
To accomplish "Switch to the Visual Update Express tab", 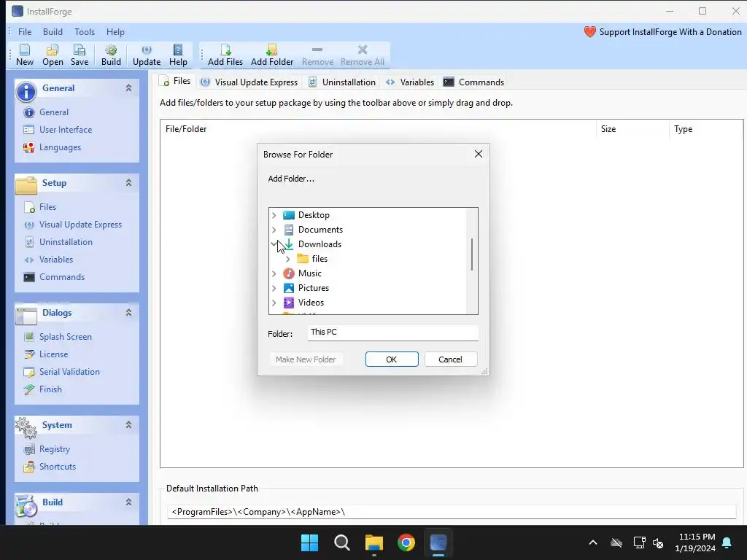I will pos(249,82).
